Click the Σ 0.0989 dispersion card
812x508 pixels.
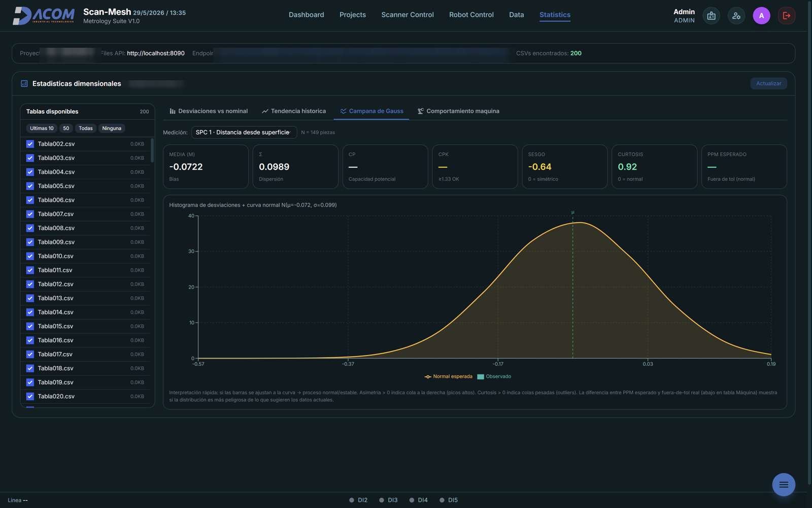click(x=295, y=167)
